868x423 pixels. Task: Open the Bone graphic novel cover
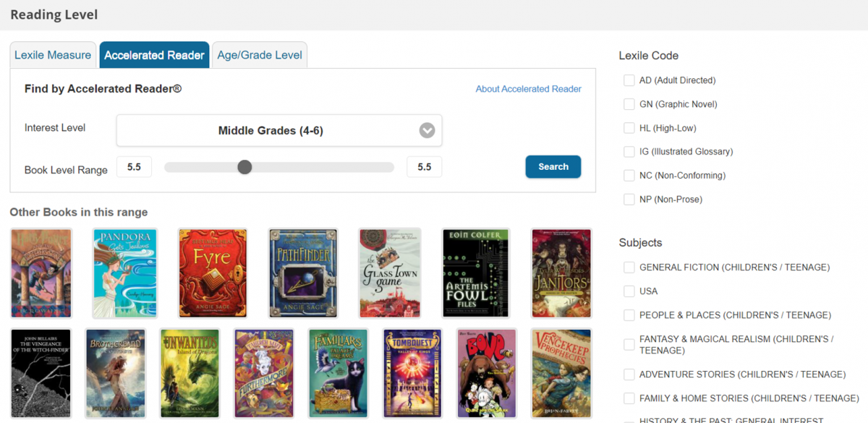tap(487, 373)
